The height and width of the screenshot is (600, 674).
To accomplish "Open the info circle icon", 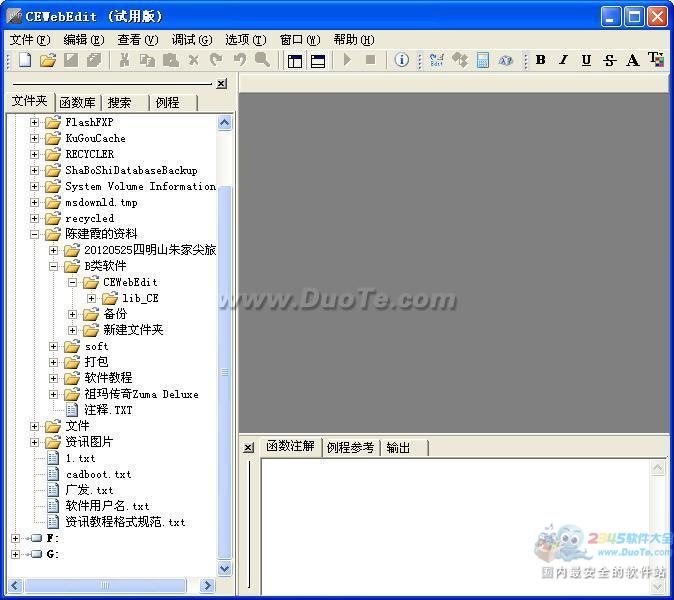I will coord(401,60).
